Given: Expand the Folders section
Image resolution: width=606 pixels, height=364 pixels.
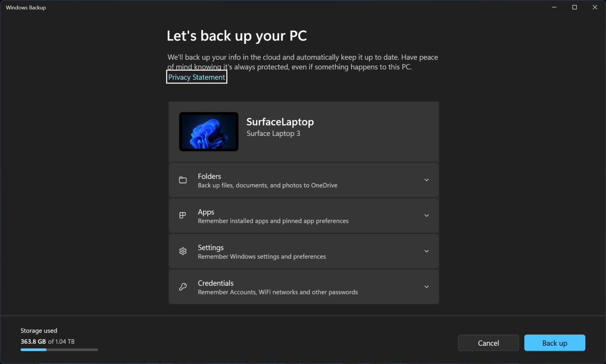Looking at the screenshot, I should tap(427, 180).
